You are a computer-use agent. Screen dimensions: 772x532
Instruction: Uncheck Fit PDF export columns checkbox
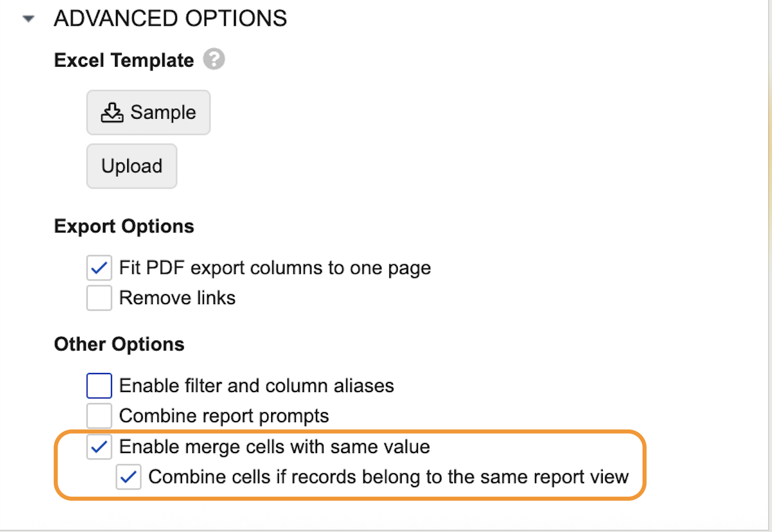pos(99,268)
